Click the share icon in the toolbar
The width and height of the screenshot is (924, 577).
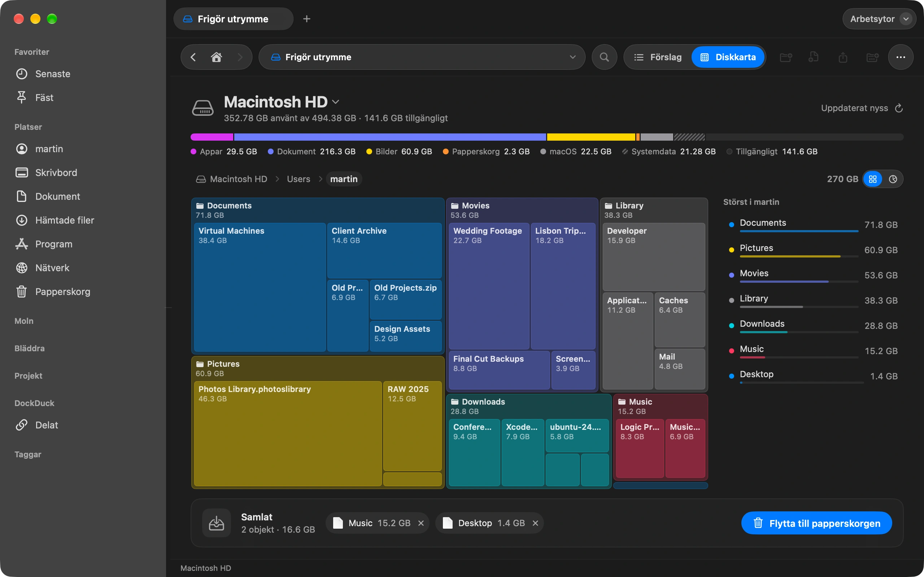(843, 57)
